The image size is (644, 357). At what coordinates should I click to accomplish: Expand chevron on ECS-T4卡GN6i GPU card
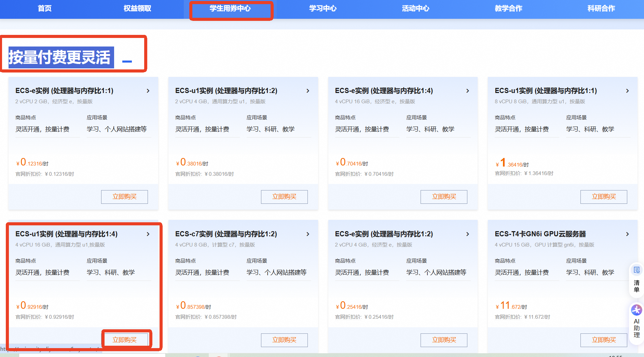[628, 234]
